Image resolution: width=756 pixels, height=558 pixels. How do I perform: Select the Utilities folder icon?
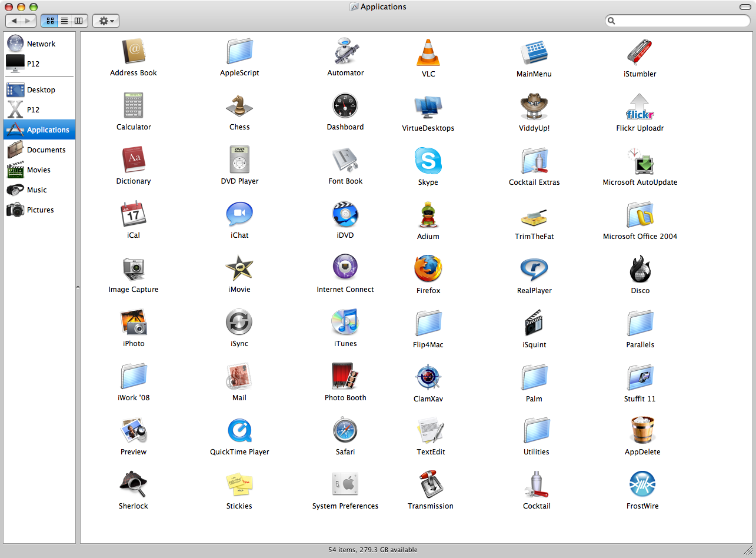(x=537, y=431)
